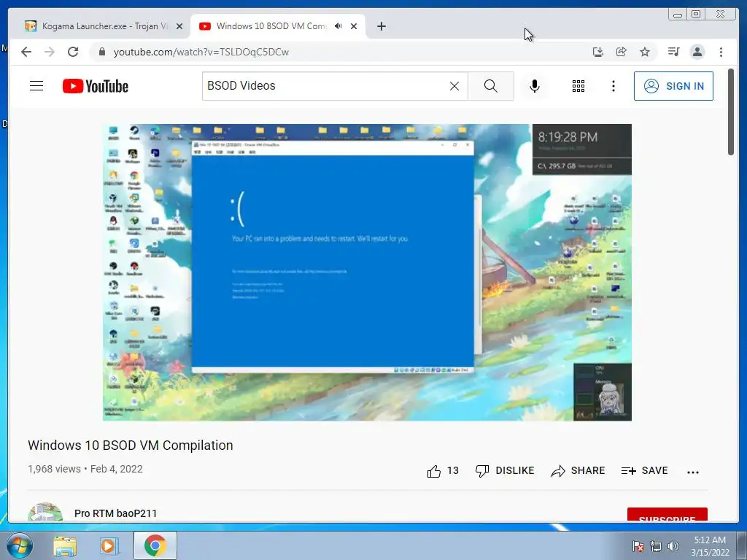Like the video with thumbs up
747x560 pixels.
(x=443, y=471)
